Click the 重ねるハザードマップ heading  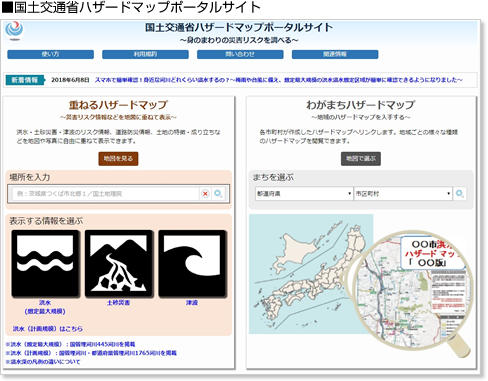pyautogui.click(x=118, y=105)
